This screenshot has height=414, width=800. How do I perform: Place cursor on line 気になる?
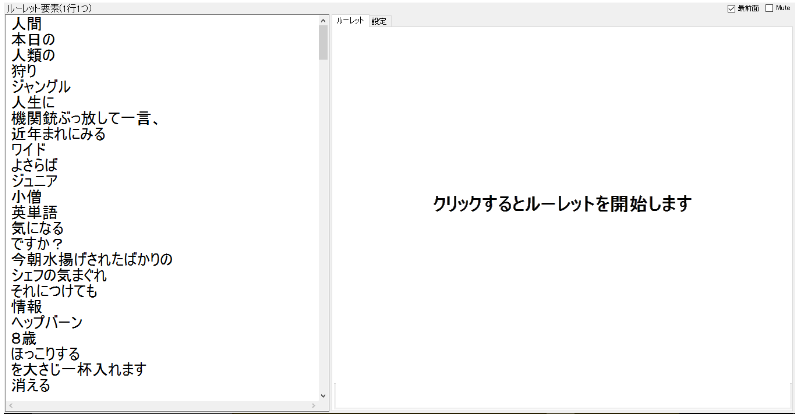(37, 228)
